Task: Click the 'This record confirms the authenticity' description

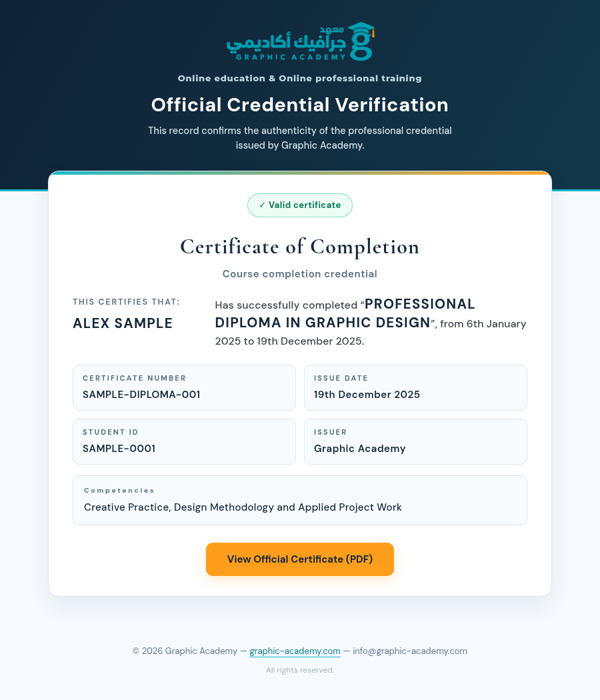Action: 300,138
